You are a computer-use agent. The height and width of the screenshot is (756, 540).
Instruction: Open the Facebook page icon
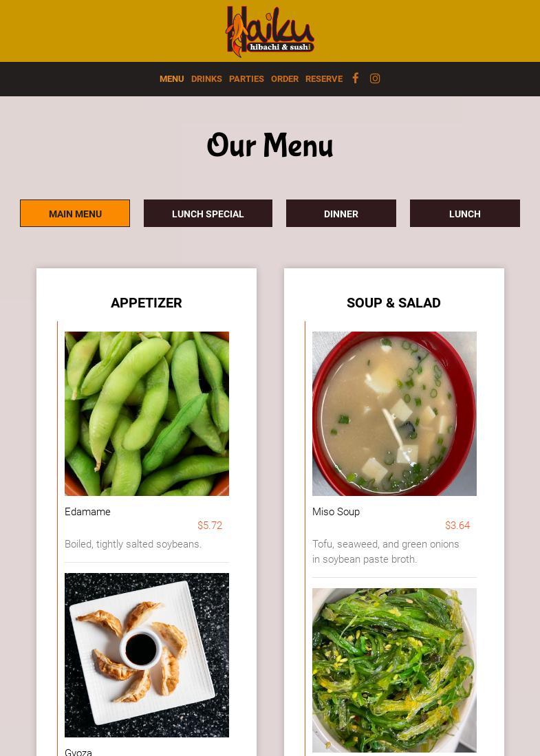point(356,78)
